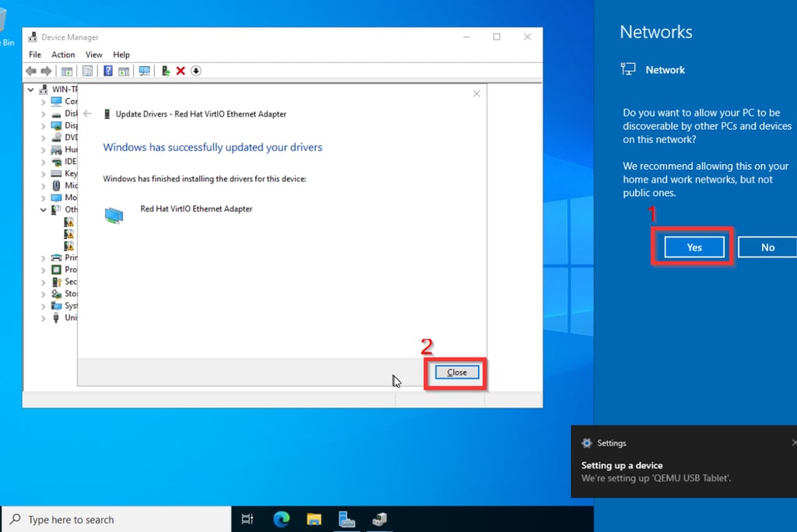Screen dimensions: 797x532
Task: Select the Display adapters category icon
Action: point(56,125)
